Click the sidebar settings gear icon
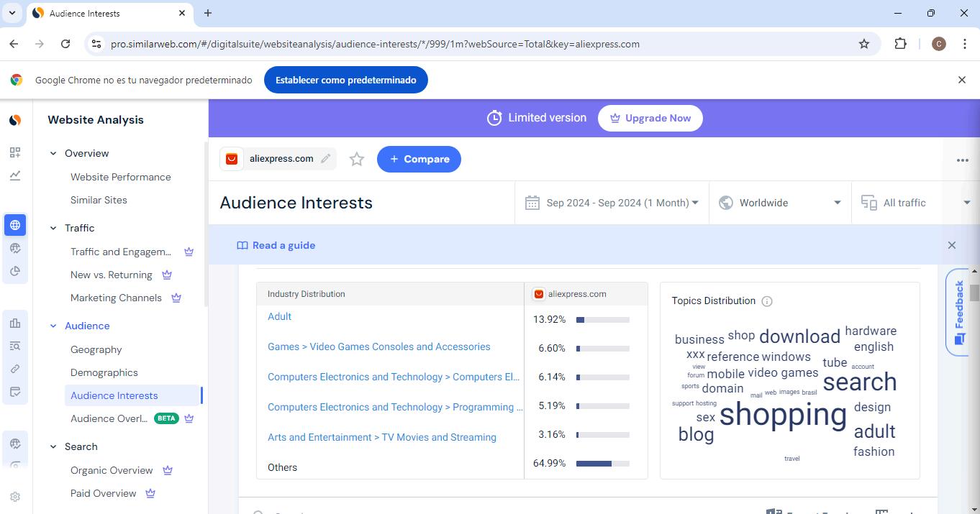 [x=15, y=497]
